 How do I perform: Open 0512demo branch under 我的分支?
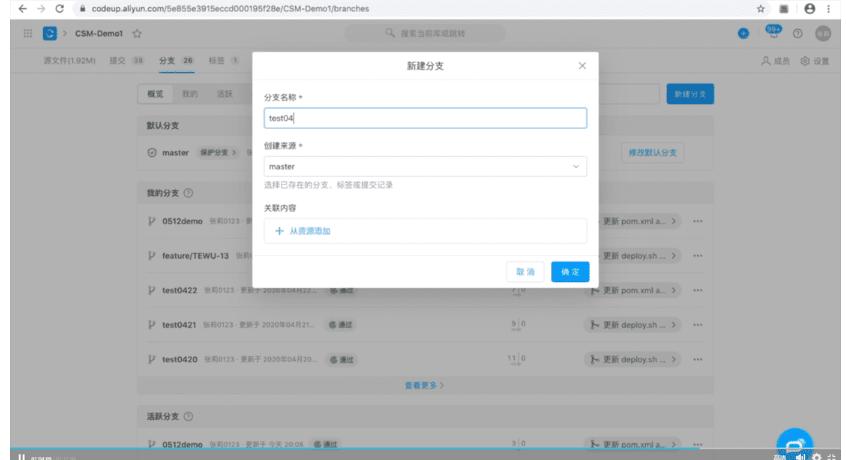pyautogui.click(x=182, y=221)
